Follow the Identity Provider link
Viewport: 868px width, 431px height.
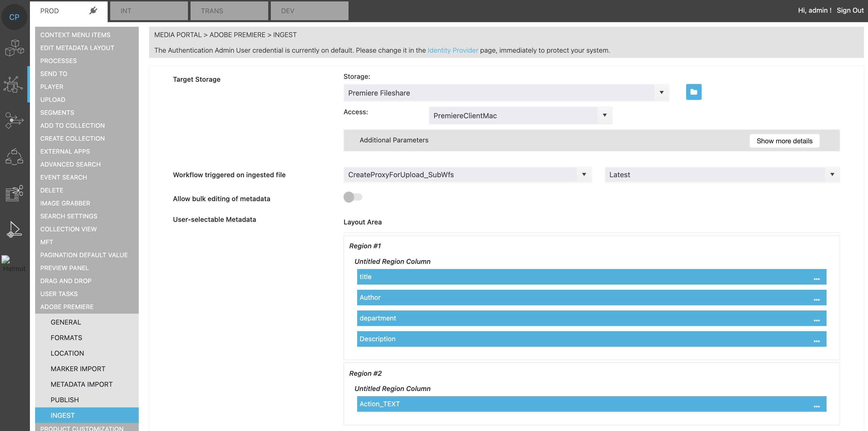pyautogui.click(x=452, y=50)
